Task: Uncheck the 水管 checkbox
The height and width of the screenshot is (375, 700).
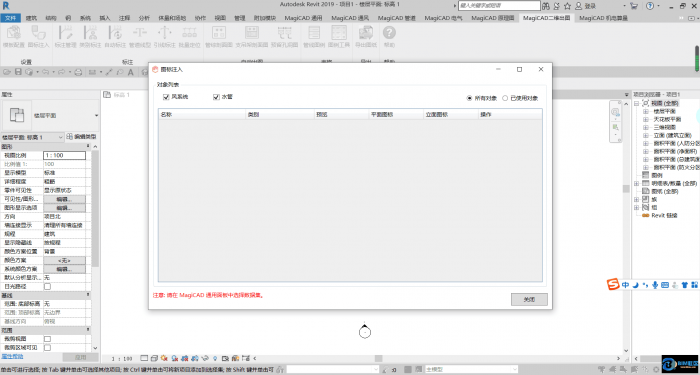Action: point(217,97)
